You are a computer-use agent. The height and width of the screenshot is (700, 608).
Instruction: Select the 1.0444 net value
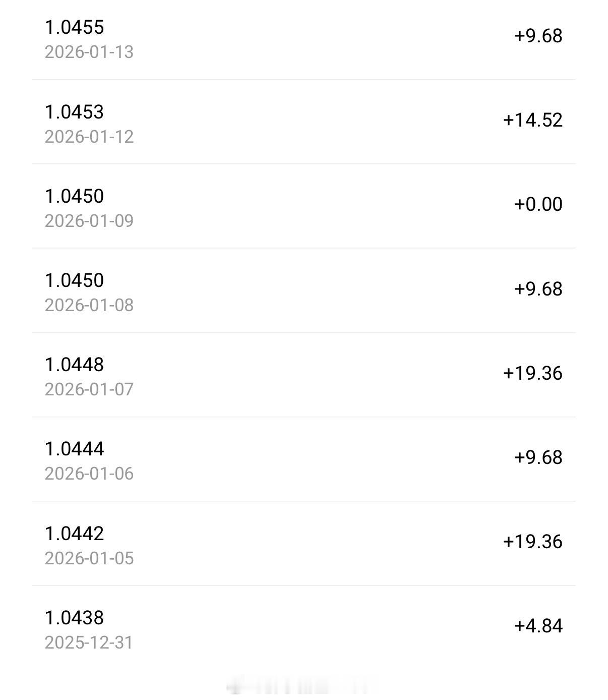(x=75, y=449)
